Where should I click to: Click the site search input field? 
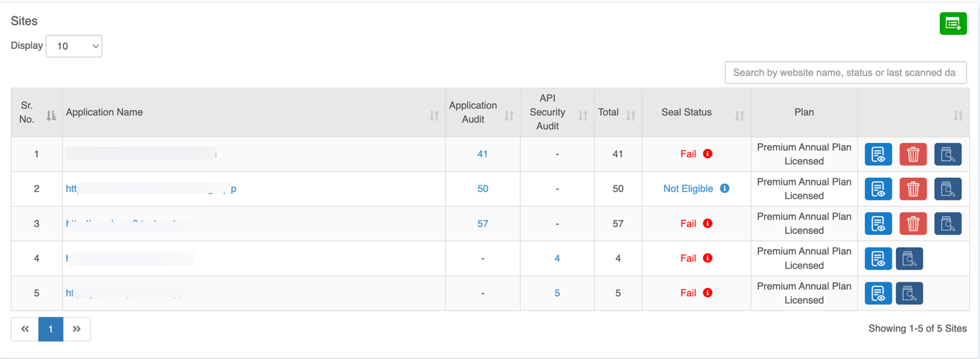click(x=845, y=72)
